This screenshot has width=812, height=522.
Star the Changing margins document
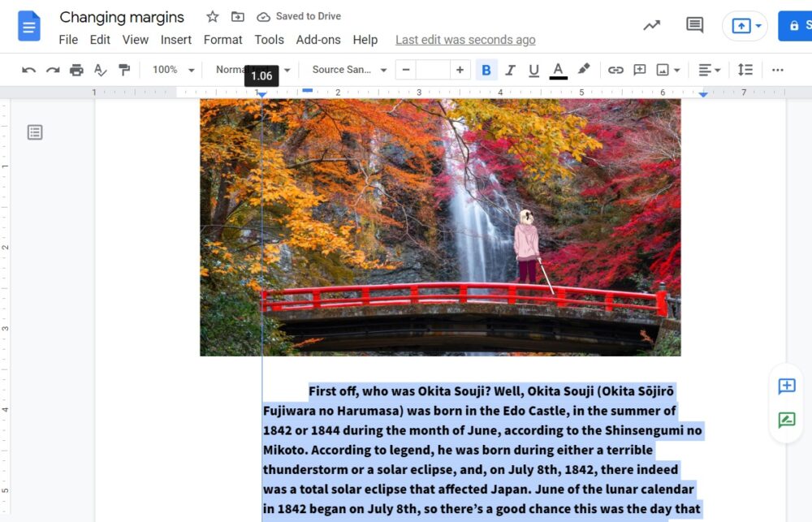pyautogui.click(x=211, y=16)
